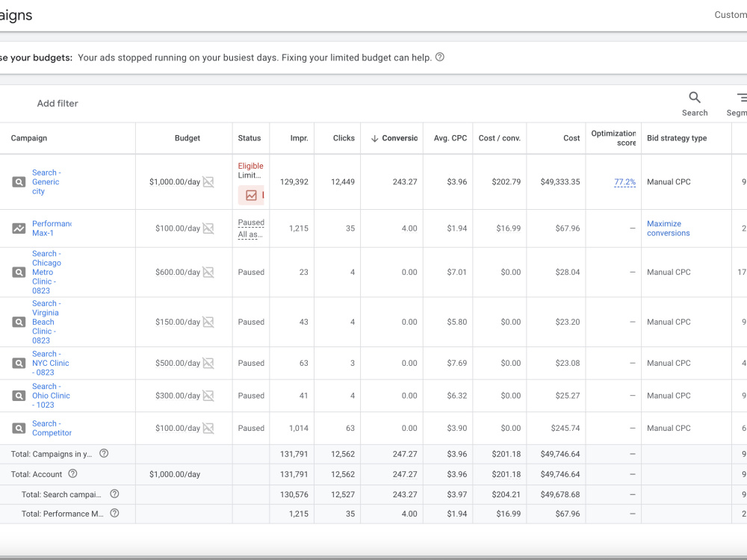Click the help icon beside the budget warning
Screen dimensions: 747x560
pos(440,57)
